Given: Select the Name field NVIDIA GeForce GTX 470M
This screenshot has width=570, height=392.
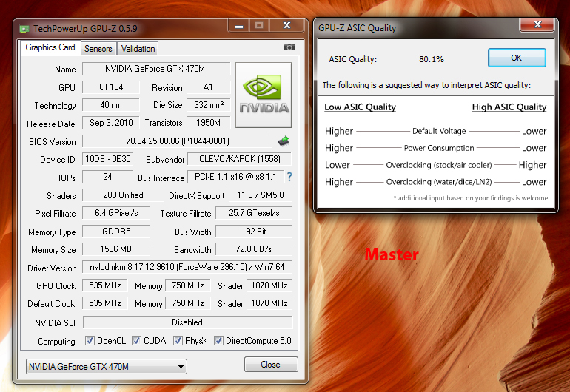Looking at the screenshot, I should coord(156,69).
